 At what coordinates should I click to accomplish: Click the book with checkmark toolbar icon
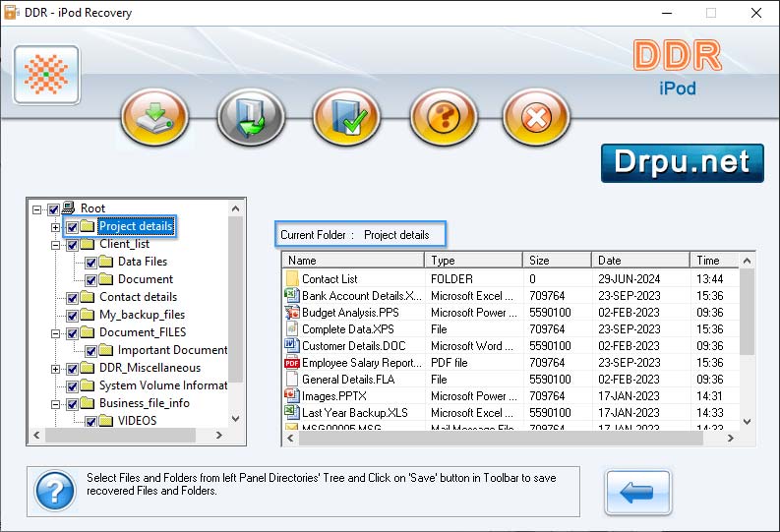347,117
